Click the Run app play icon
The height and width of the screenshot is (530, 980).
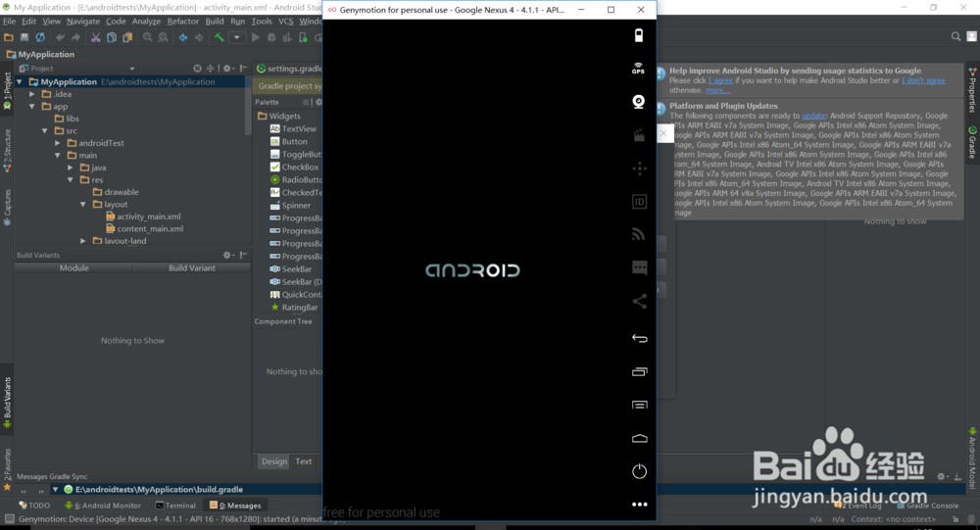(x=256, y=37)
